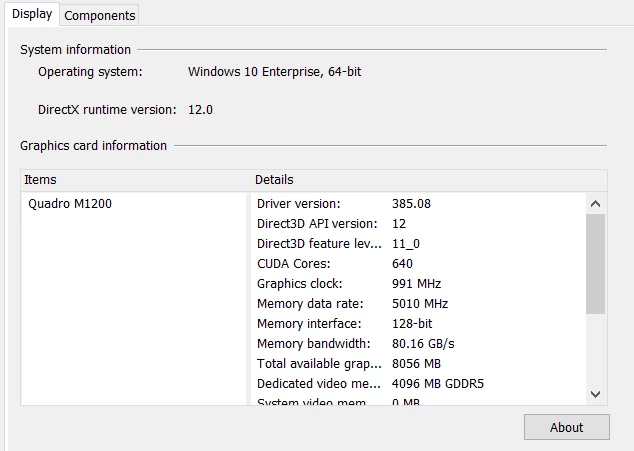The height and width of the screenshot is (451, 634).
Task: Select the Display tab
Action: click(x=32, y=14)
